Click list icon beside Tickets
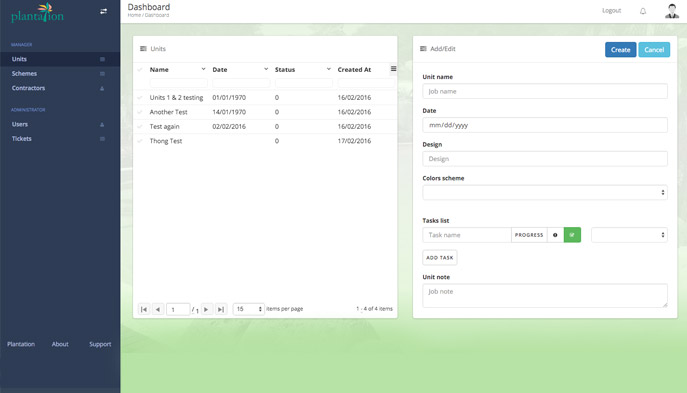The width and height of the screenshot is (687, 393). click(102, 139)
